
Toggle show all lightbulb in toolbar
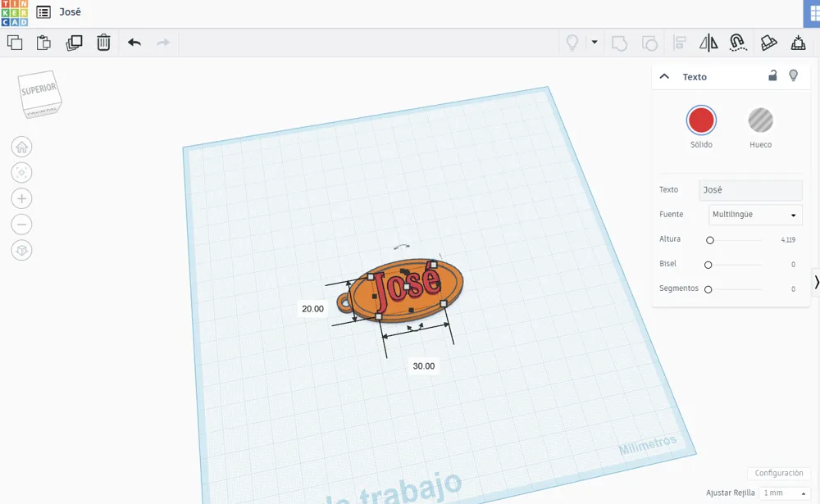tap(572, 43)
